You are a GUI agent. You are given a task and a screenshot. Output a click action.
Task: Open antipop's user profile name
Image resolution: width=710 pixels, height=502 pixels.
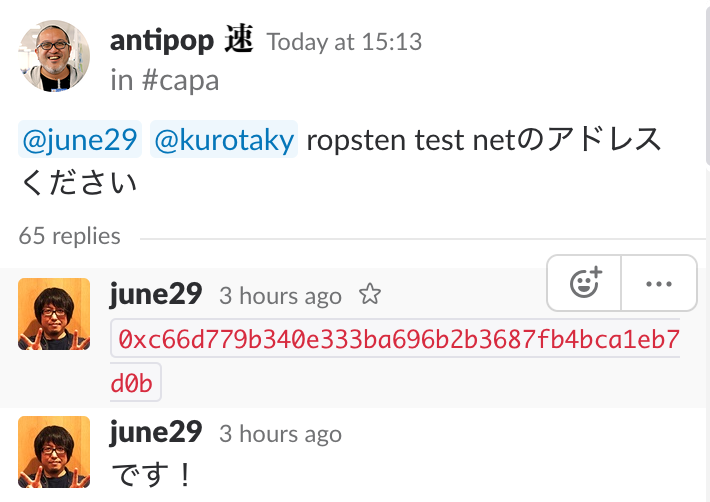click(176, 41)
